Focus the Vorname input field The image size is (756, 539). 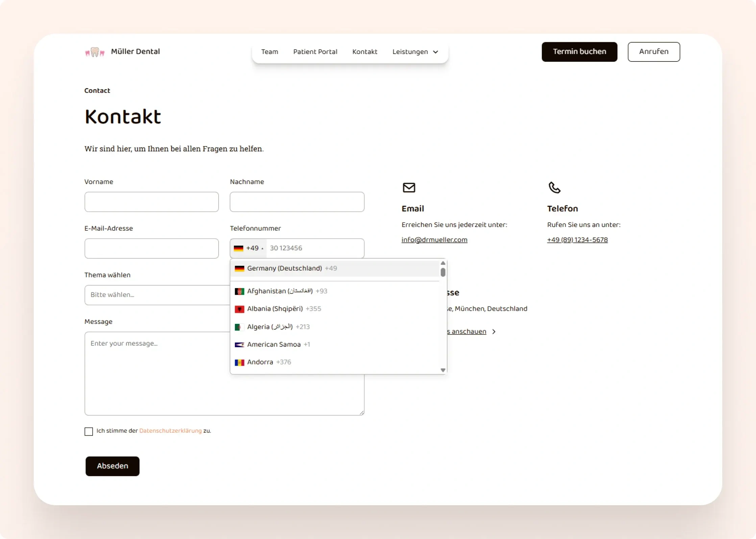click(x=151, y=202)
